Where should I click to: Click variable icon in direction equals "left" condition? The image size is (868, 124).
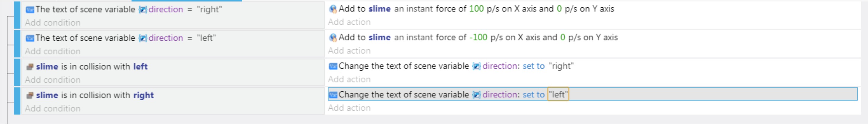30,38
